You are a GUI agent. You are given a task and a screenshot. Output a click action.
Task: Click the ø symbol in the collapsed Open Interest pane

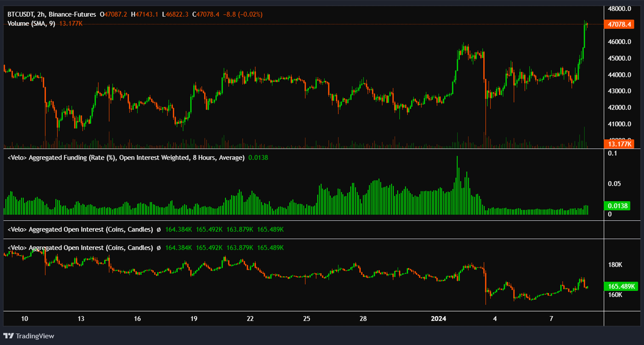click(x=158, y=230)
